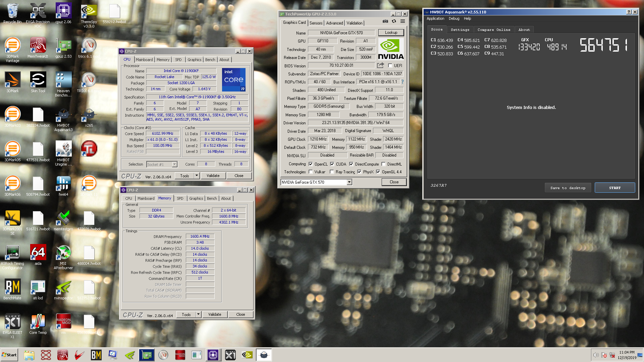
Task: Toggle the UEFI checkbox in GPU-Z
Action: coord(390,66)
